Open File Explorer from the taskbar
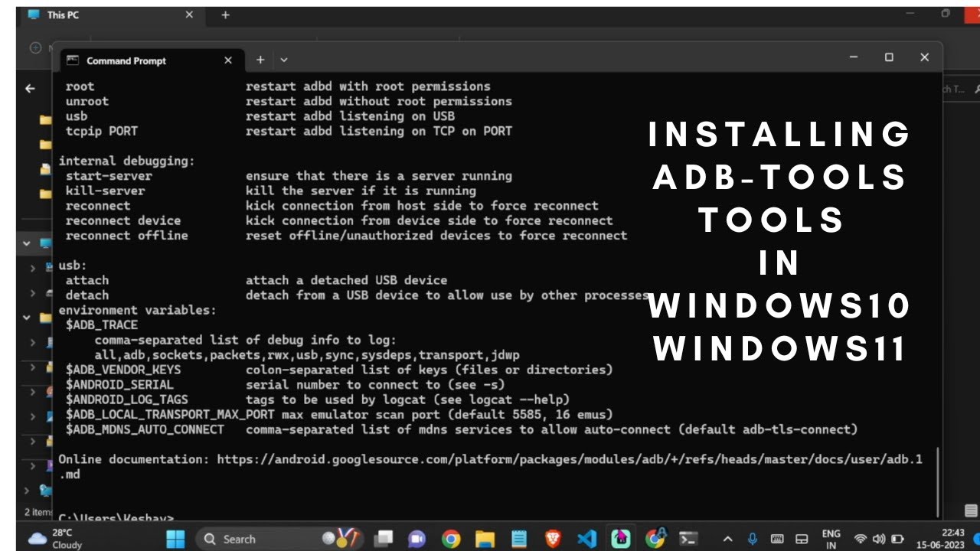The image size is (980, 551). coord(485,539)
